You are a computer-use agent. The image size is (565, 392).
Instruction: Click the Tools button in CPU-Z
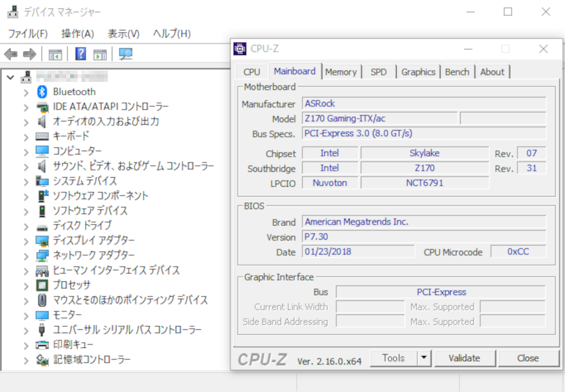pyautogui.click(x=395, y=358)
